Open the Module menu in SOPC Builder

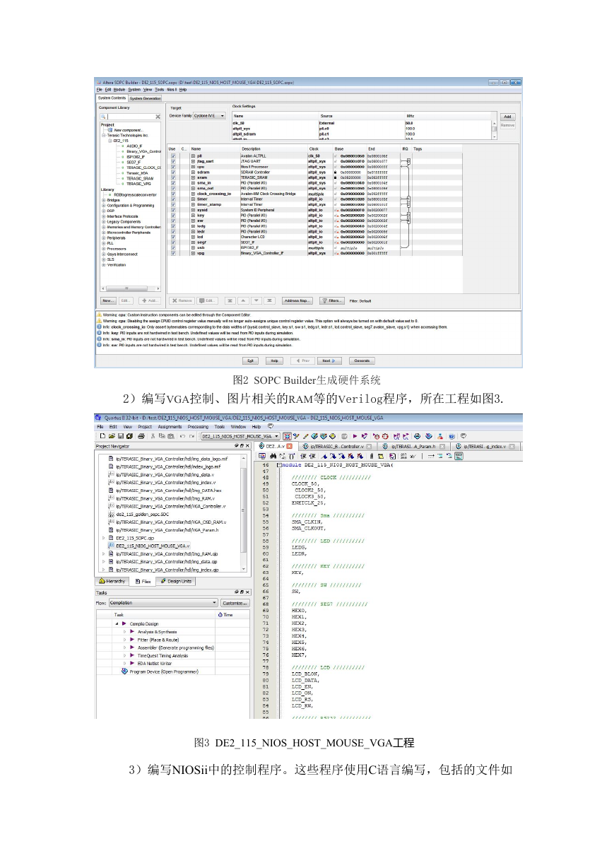tap(119, 90)
